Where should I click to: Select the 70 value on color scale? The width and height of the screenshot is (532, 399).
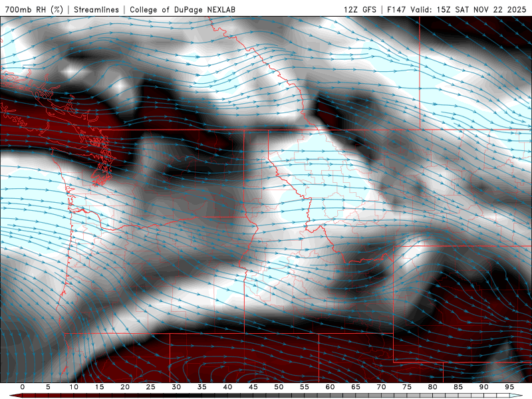pos(381,387)
